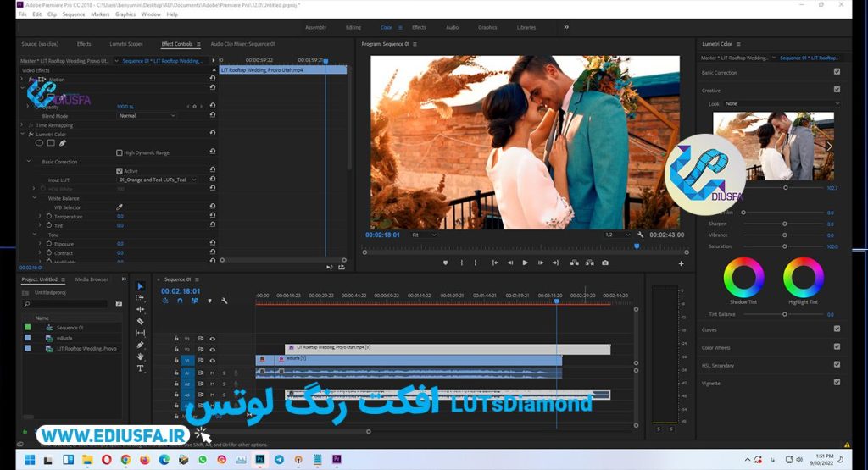868x470 pixels.
Task: Open Google Chrome from the taskbar
Action: click(125, 460)
